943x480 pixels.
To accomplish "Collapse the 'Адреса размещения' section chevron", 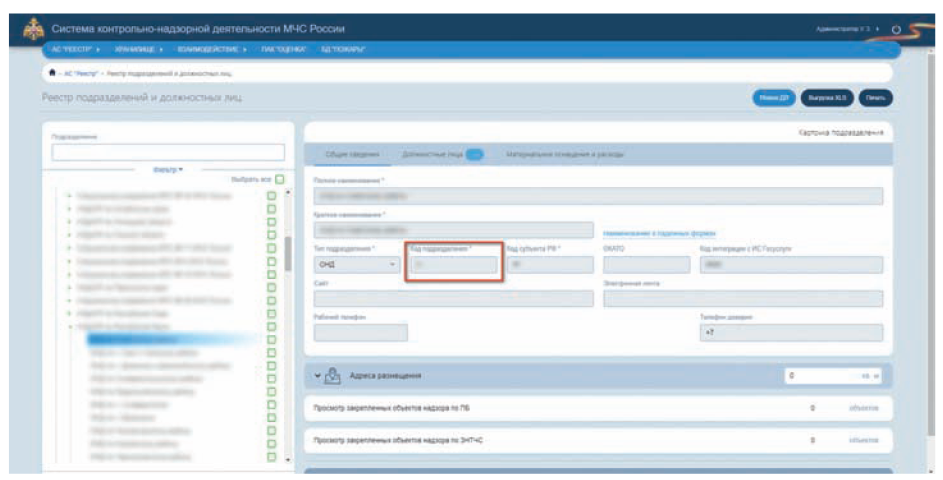I will point(317,376).
